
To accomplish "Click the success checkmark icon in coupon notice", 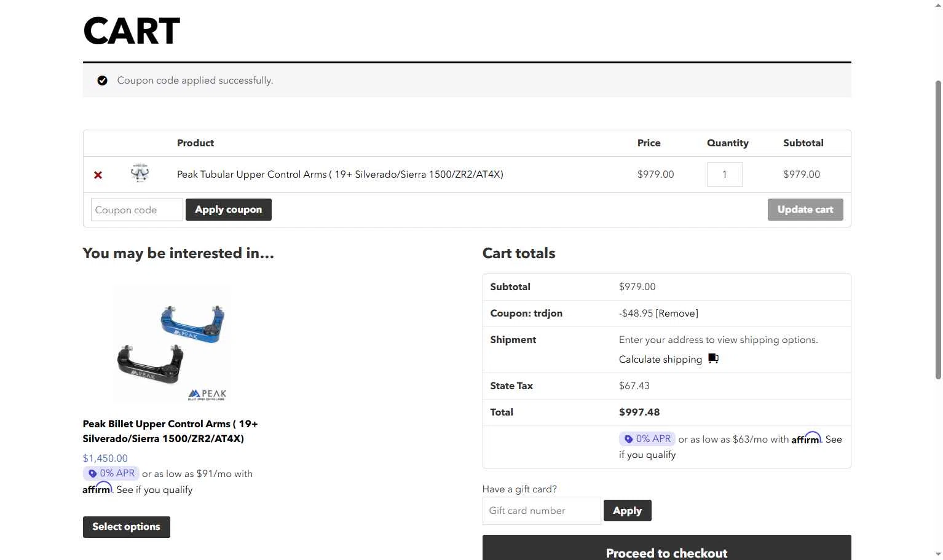I will point(103,81).
